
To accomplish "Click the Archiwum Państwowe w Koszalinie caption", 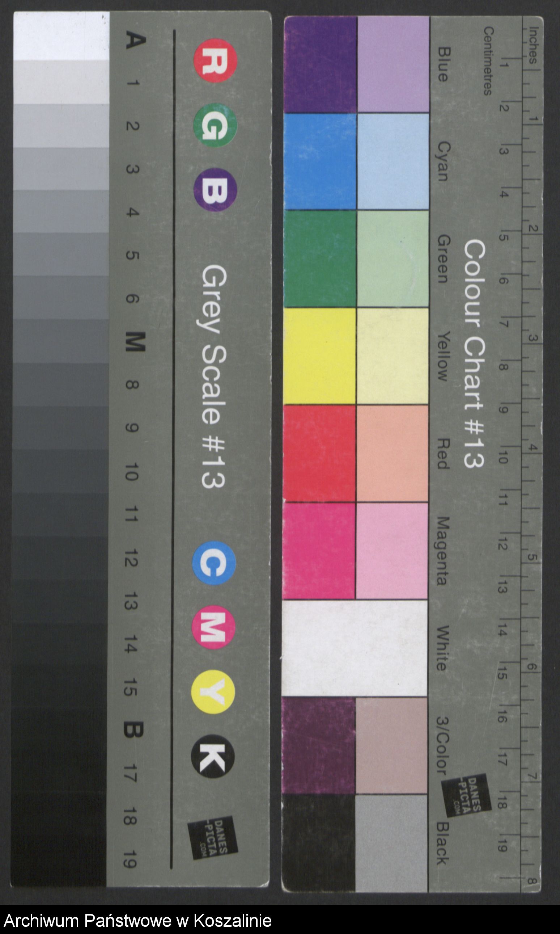I will [x=138, y=921].
